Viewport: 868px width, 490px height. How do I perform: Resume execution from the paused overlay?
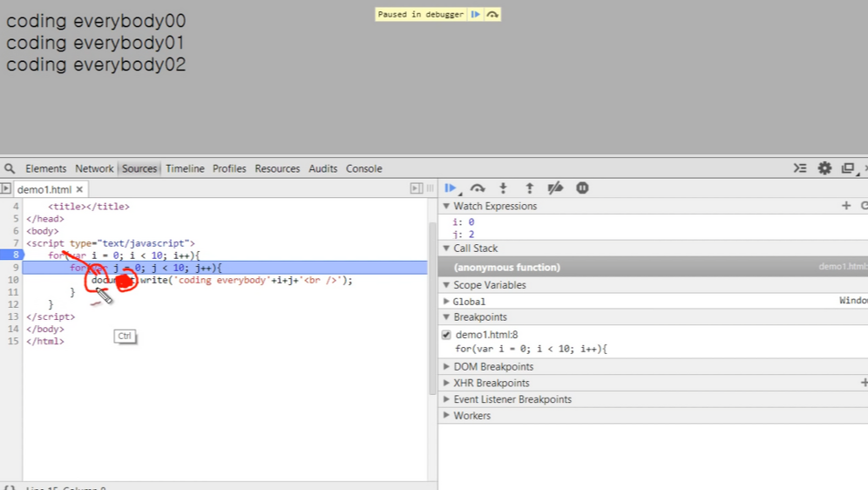tap(475, 15)
